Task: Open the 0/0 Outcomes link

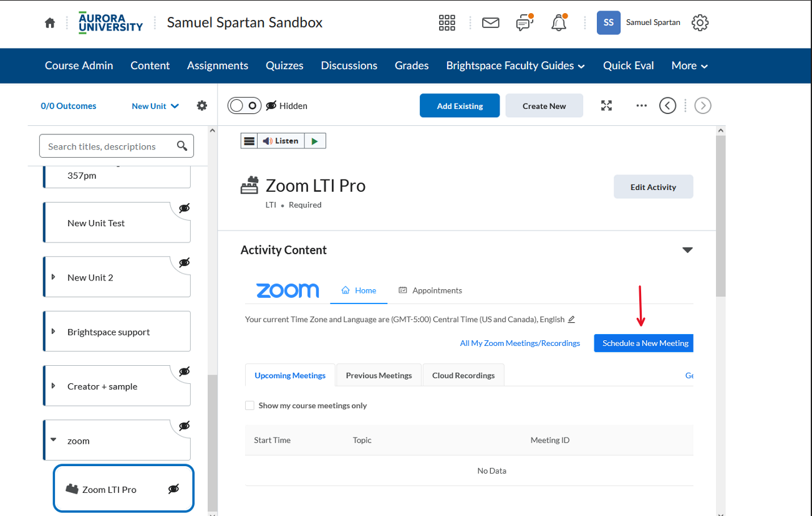Action: [69, 106]
